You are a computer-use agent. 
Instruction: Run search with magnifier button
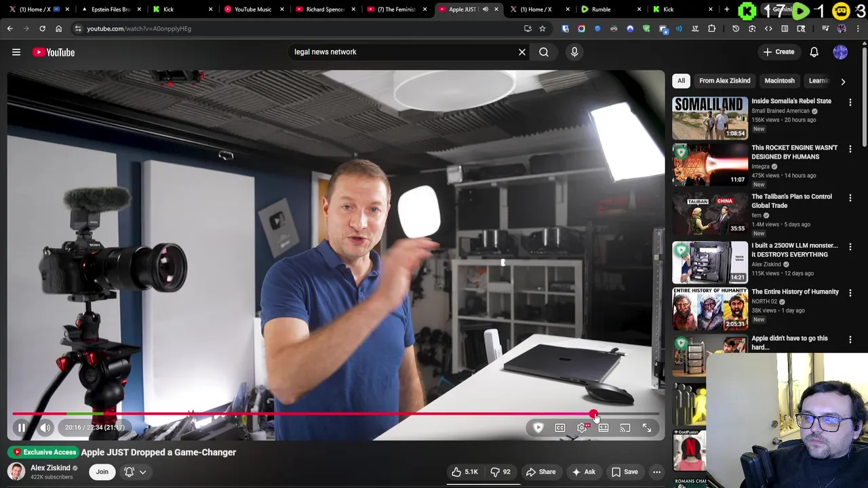tap(544, 52)
